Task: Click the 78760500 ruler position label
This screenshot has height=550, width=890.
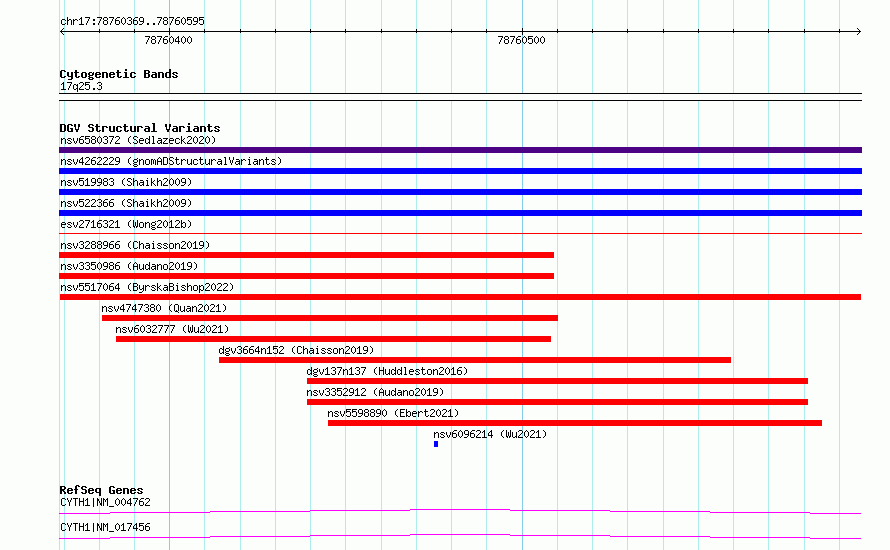Action: coord(521,40)
